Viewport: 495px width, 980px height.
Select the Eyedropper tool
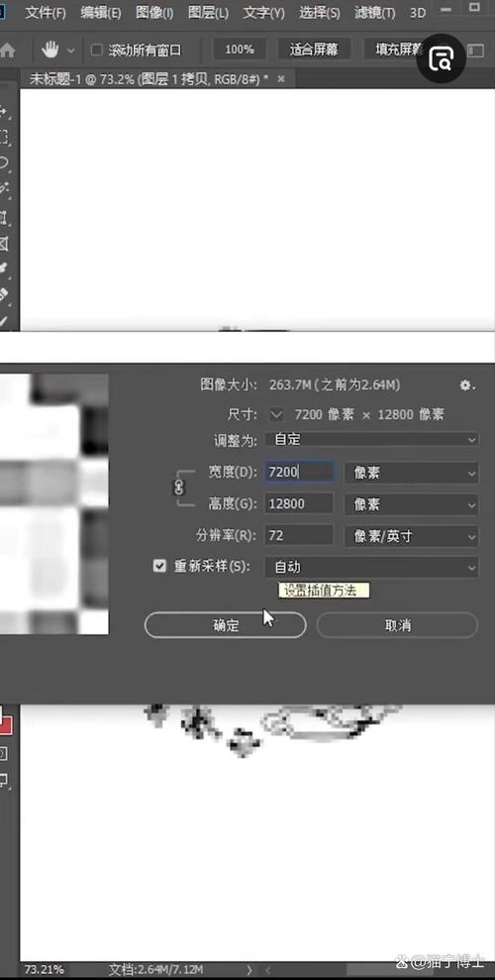tap(4, 269)
